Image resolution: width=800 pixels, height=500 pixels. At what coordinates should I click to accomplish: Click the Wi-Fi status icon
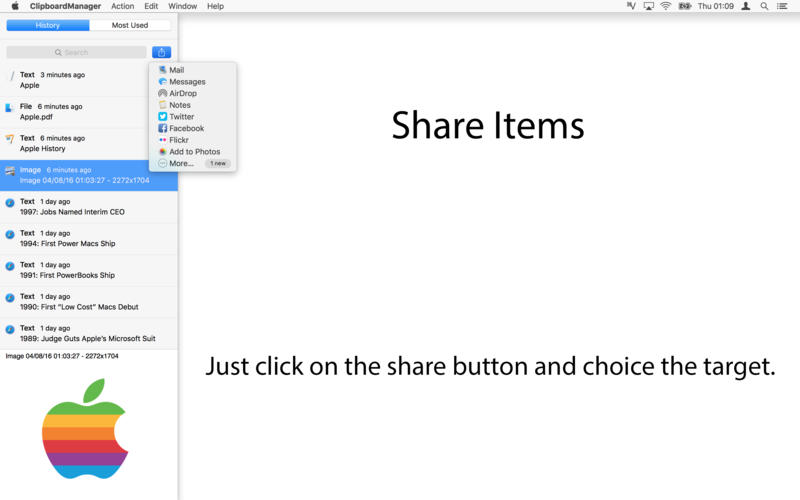point(666,6)
